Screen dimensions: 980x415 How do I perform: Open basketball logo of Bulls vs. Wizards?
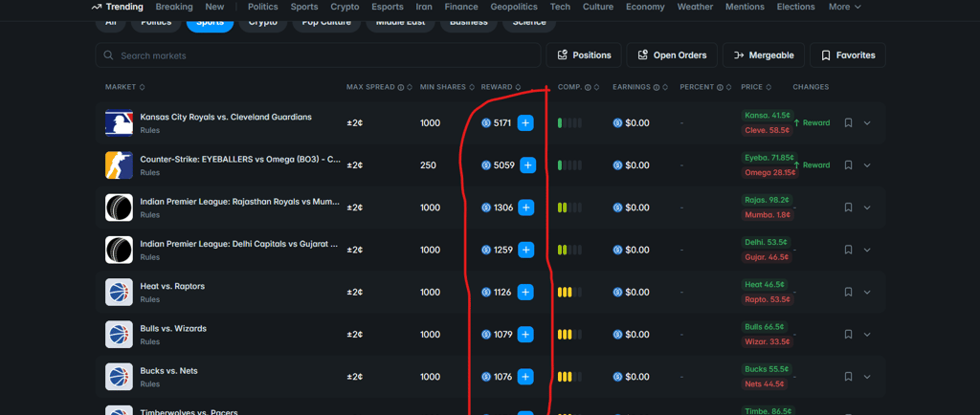pyautogui.click(x=119, y=335)
